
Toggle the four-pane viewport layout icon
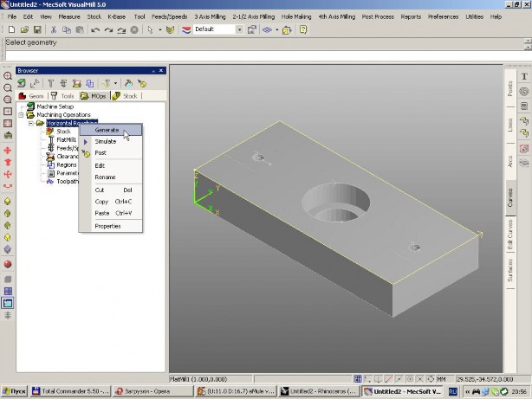(8, 291)
